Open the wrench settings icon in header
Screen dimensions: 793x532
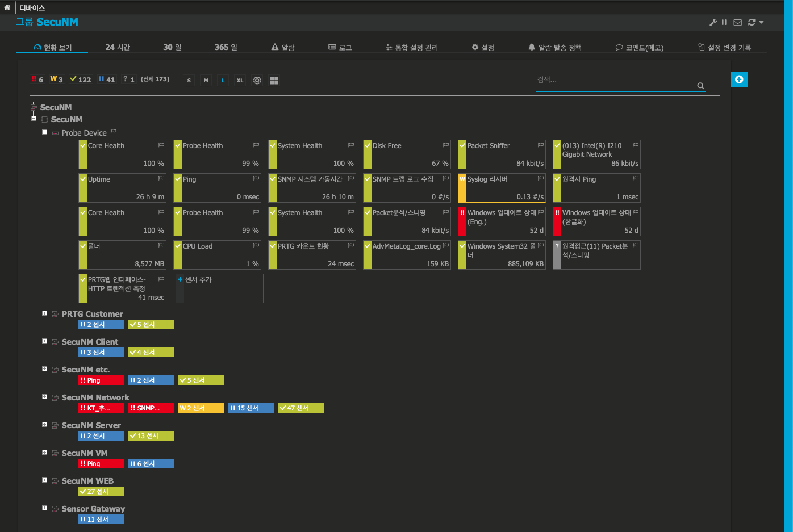[713, 22]
